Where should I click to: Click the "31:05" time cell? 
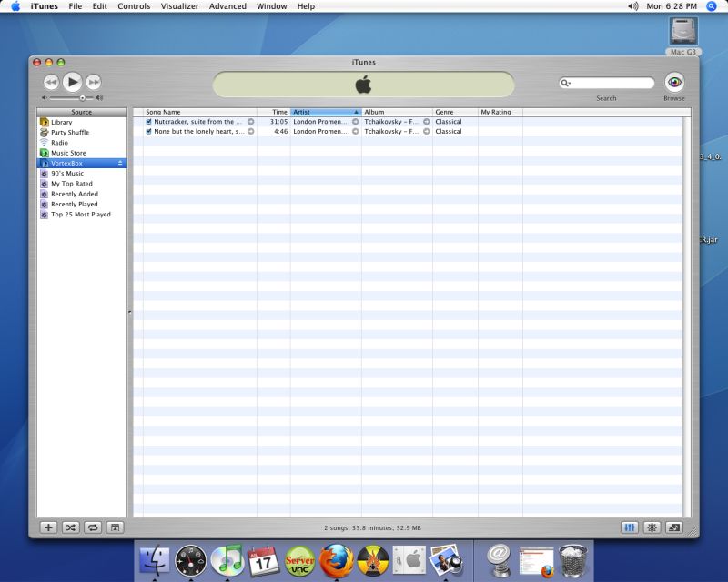click(279, 122)
